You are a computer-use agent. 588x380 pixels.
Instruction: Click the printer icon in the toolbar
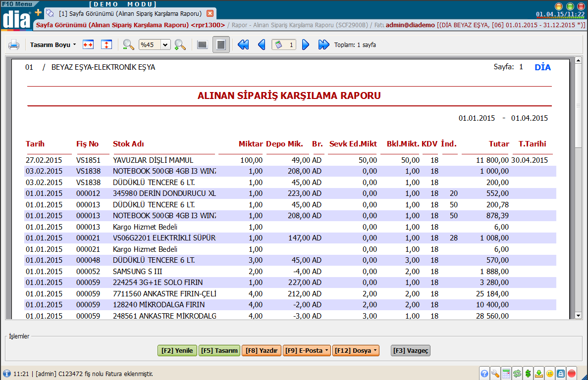click(14, 45)
